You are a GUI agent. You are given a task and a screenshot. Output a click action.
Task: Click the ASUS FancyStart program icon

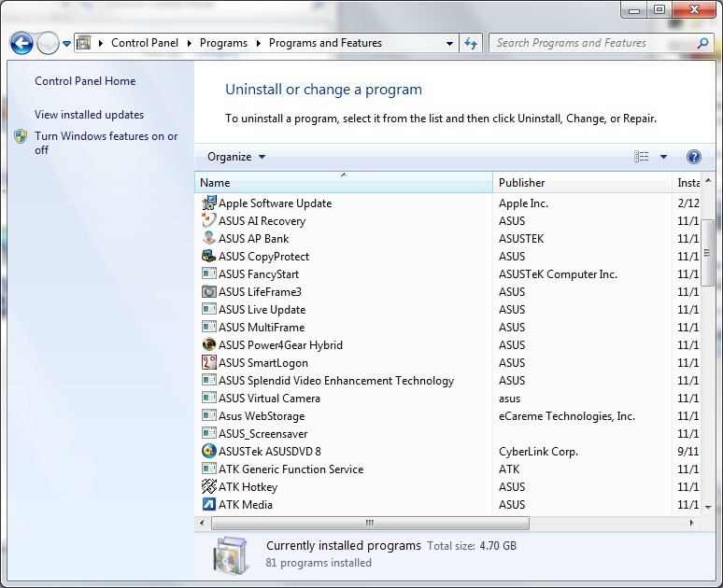click(x=209, y=273)
